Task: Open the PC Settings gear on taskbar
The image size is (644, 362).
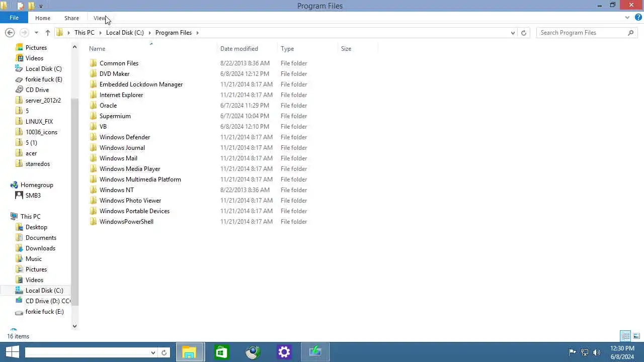Action: coord(284,352)
